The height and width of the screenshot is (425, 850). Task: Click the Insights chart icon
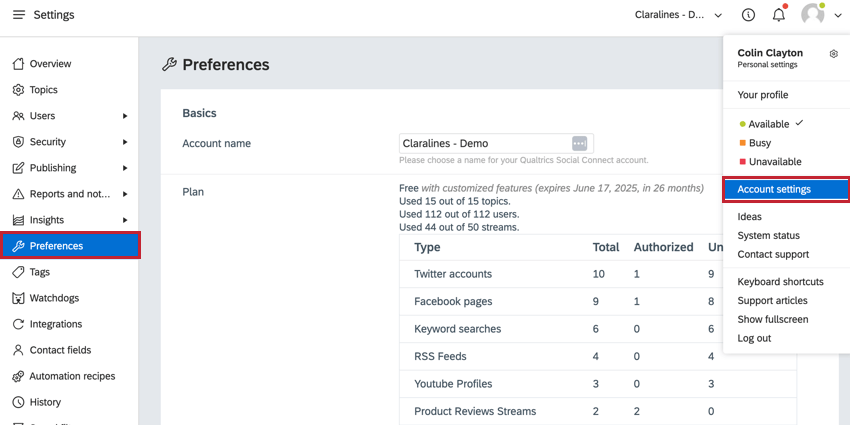coord(18,220)
